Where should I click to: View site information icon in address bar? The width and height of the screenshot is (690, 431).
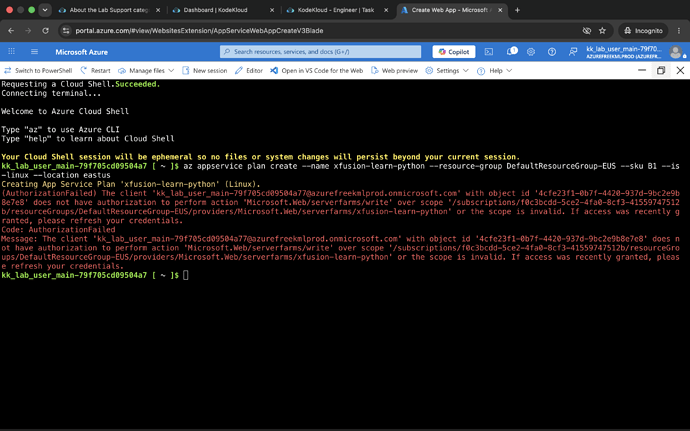coord(66,30)
